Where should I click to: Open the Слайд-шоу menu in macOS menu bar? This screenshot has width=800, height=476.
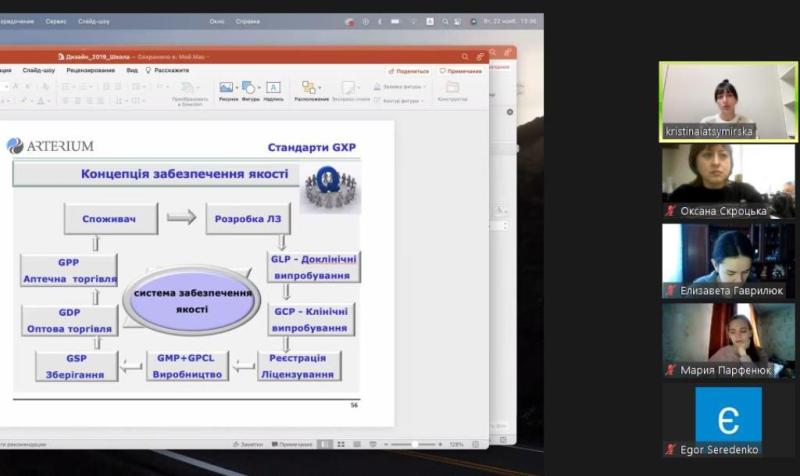click(94, 21)
